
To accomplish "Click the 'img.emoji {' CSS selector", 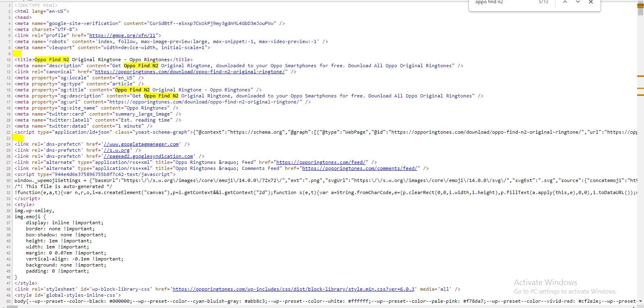I will pyautogui.click(x=30, y=217).
